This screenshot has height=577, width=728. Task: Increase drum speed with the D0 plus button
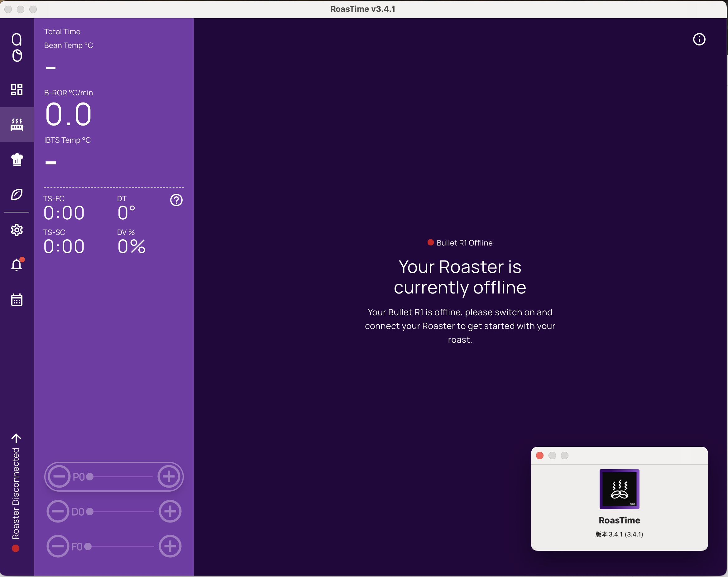pyautogui.click(x=170, y=512)
